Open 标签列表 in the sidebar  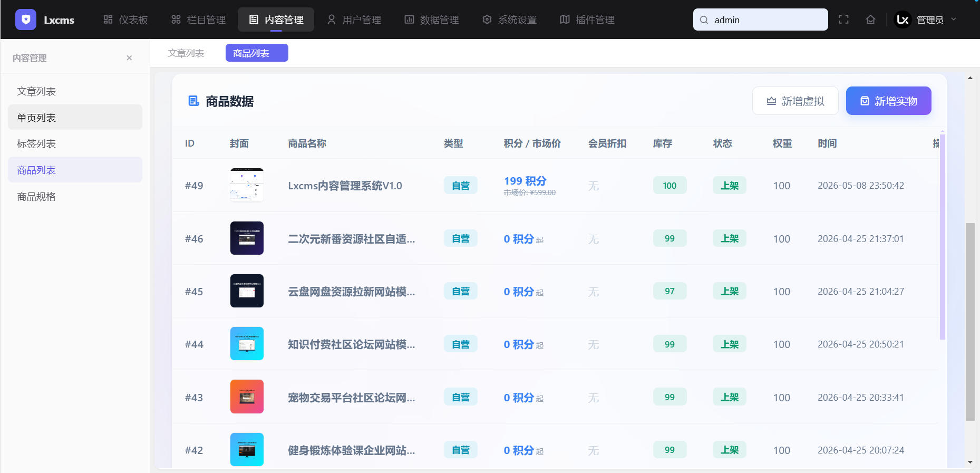75,143
